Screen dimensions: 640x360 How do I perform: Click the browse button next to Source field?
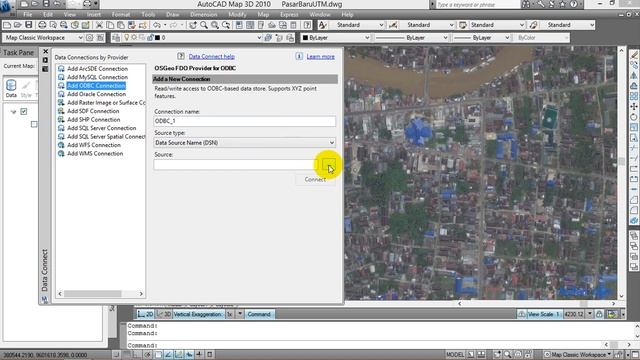point(329,165)
